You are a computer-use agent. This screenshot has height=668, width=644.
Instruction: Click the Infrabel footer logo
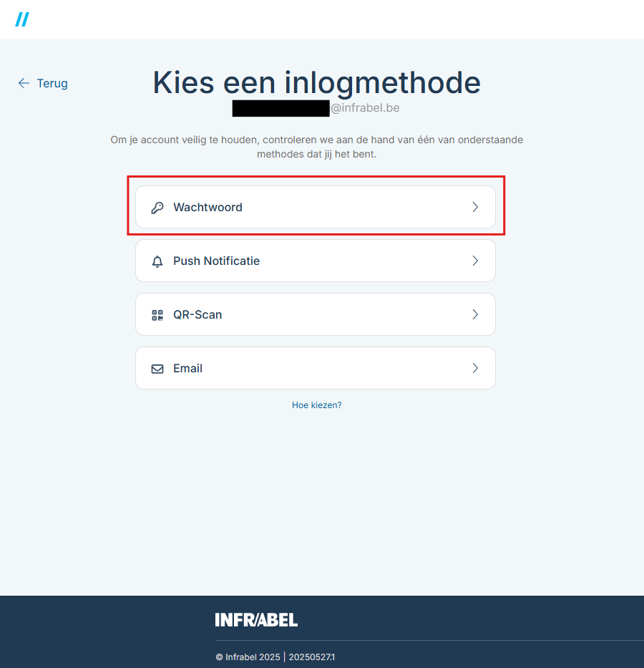click(x=256, y=620)
